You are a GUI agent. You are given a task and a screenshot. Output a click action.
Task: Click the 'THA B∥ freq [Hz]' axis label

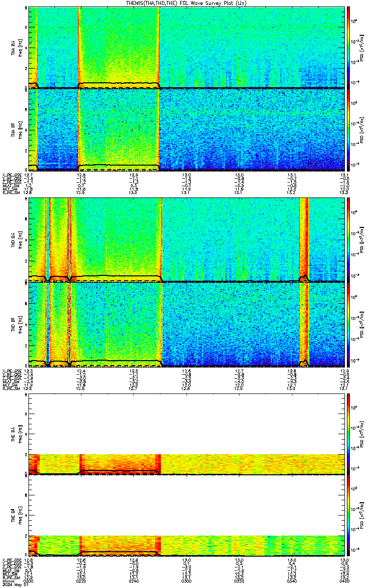(x=17, y=129)
